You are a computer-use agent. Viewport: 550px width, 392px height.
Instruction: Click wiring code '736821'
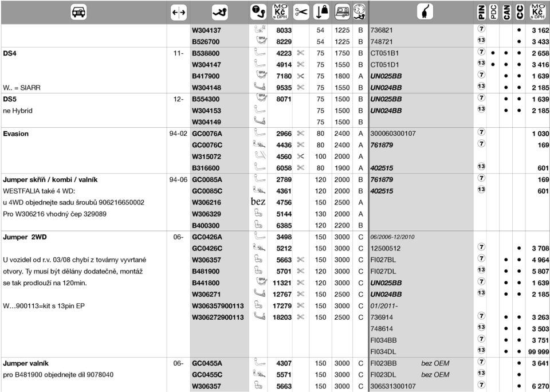click(x=382, y=30)
